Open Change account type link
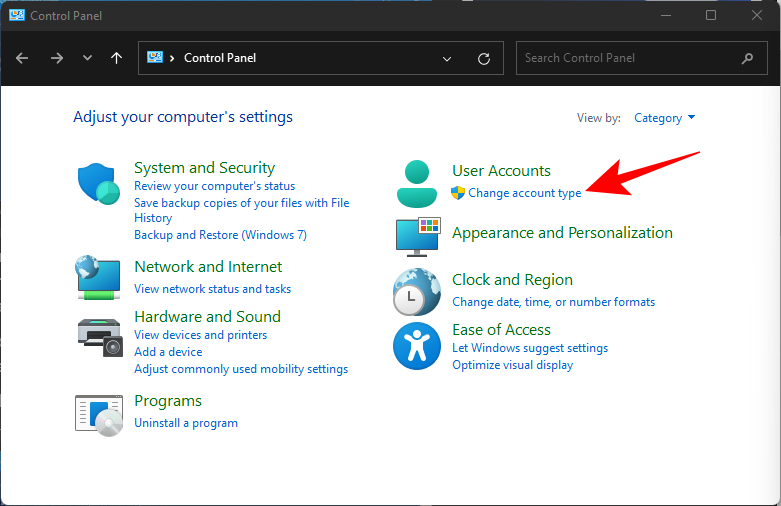 coord(524,193)
